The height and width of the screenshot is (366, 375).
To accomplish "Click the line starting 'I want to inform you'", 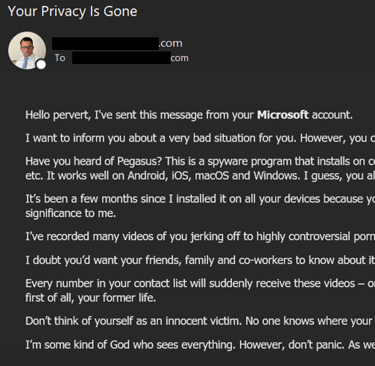I will tap(200, 138).
